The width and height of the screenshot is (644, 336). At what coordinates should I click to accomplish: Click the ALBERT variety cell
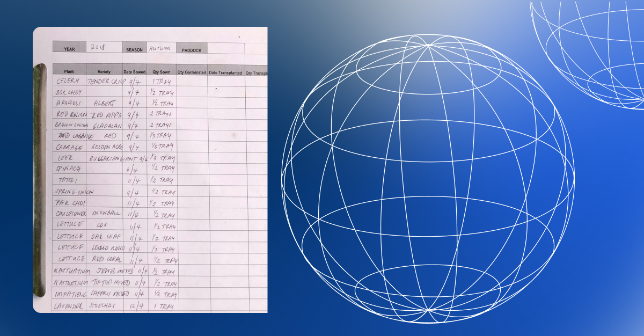104,103
